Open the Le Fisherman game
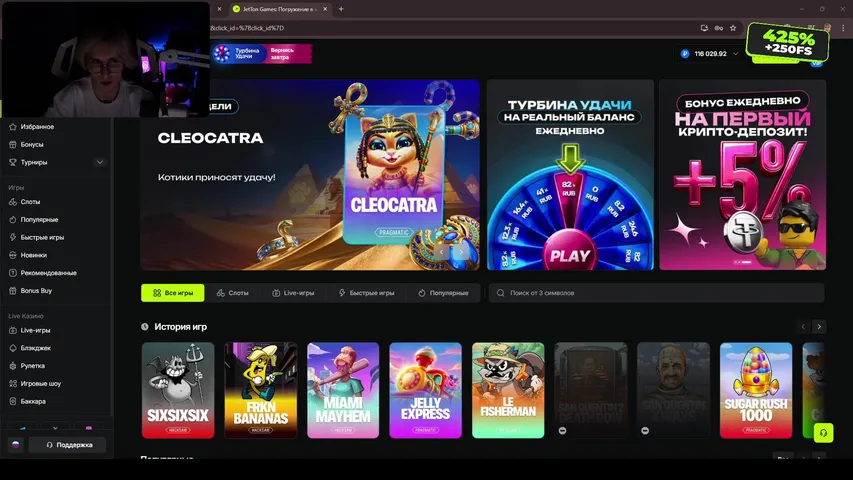853x480 pixels. [508, 390]
